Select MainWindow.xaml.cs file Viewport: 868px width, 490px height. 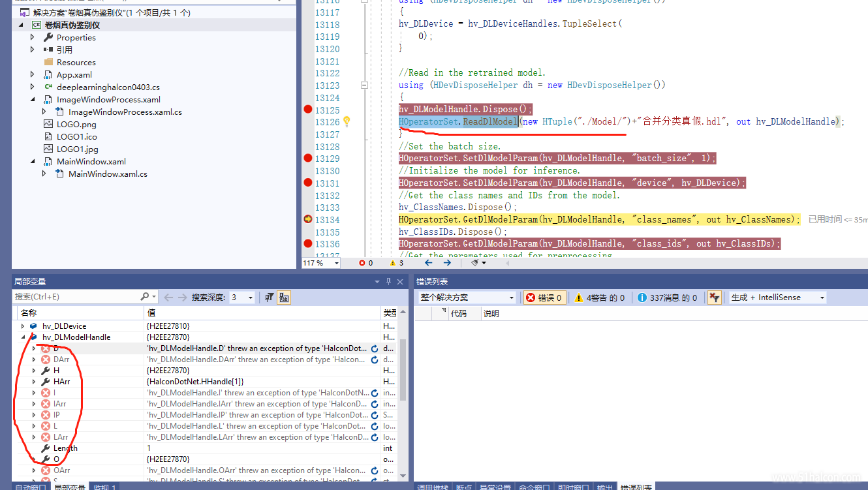108,174
